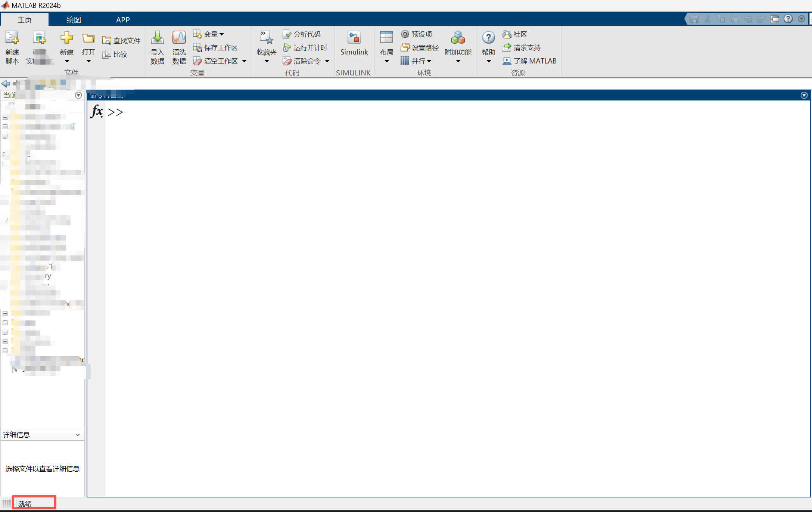The height and width of the screenshot is (512, 812).
Task: Click the Preferences (预设项) gear icon
Action: [x=405, y=34]
